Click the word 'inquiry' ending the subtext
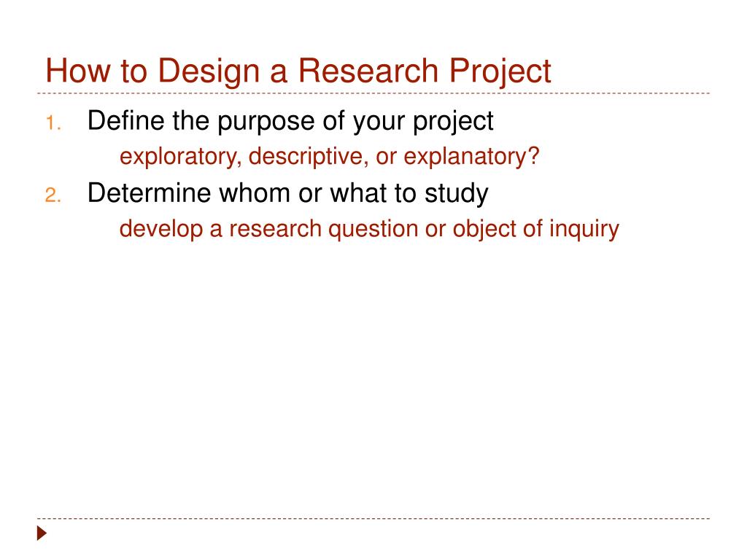 [584, 229]
